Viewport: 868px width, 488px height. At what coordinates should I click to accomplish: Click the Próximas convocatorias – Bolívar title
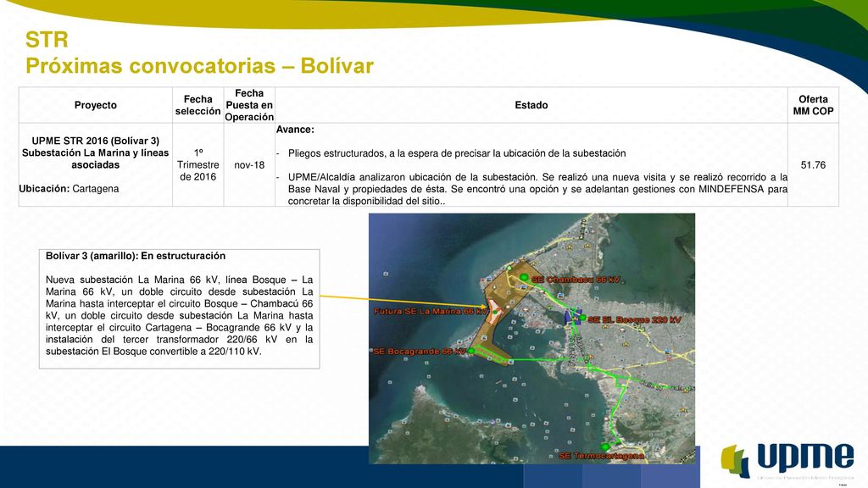coord(199,66)
